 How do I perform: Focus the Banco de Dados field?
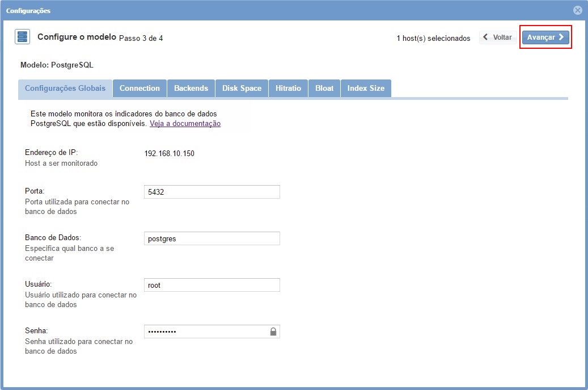point(211,238)
